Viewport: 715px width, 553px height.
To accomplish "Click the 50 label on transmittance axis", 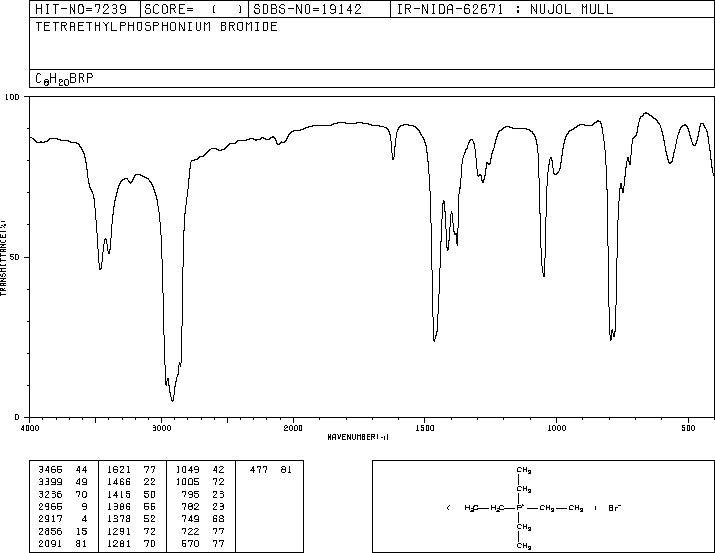I will [15, 257].
